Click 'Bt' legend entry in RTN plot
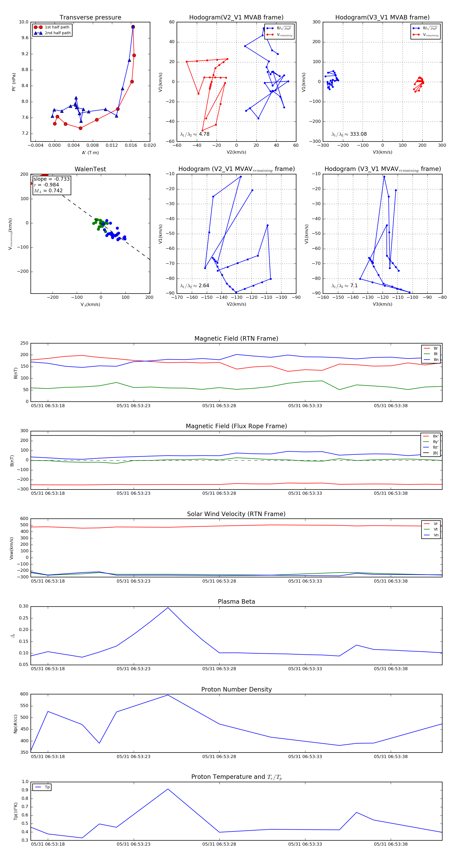The image size is (473, 868). 431,354
